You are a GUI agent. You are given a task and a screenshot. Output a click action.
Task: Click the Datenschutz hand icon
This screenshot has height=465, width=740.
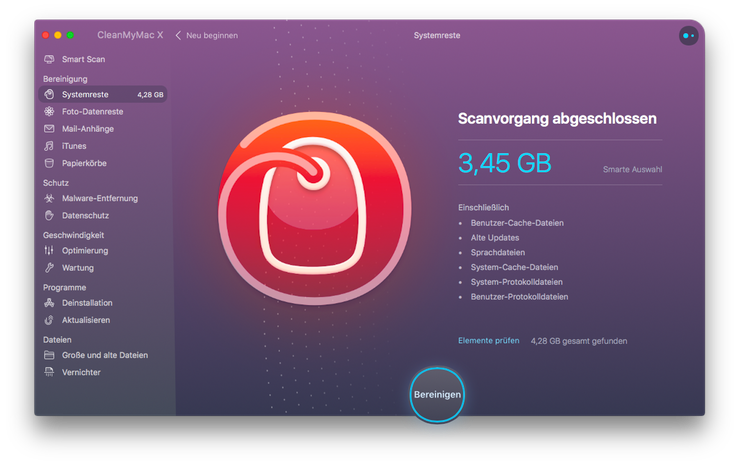pos(49,215)
